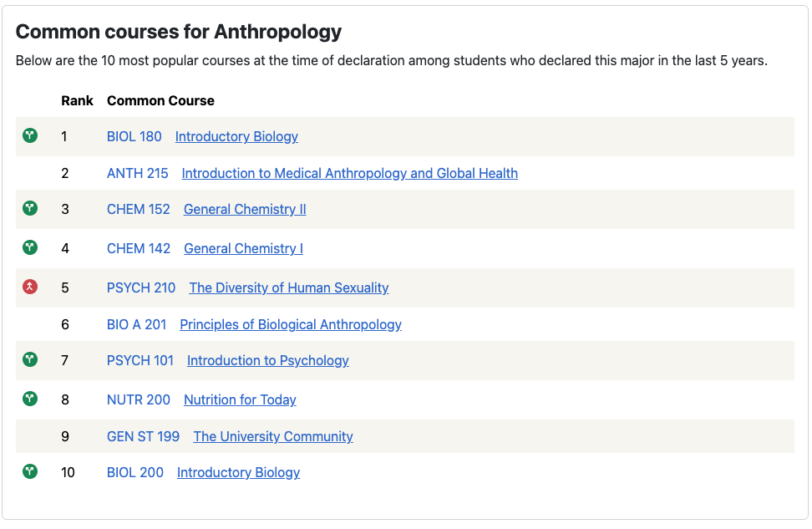Select the green badge next to PSYCH 101
This screenshot has height=529, width=812.
click(30, 359)
